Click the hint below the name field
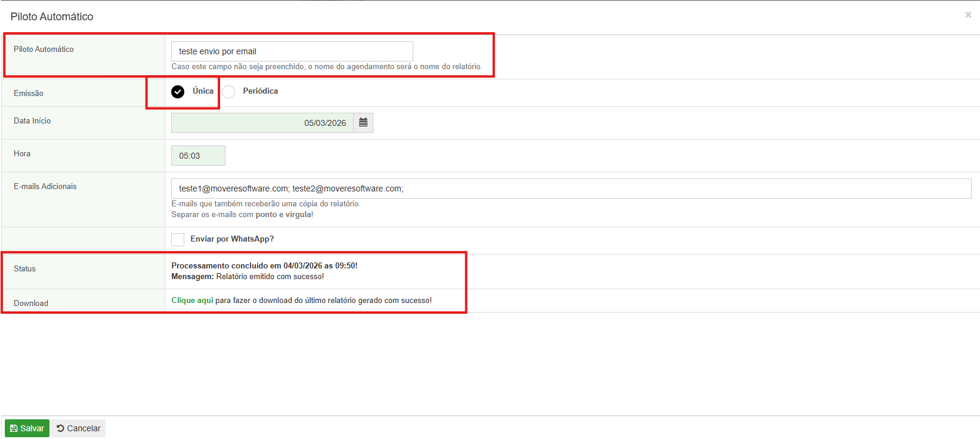Viewport: 980px width, 439px height. click(327, 67)
